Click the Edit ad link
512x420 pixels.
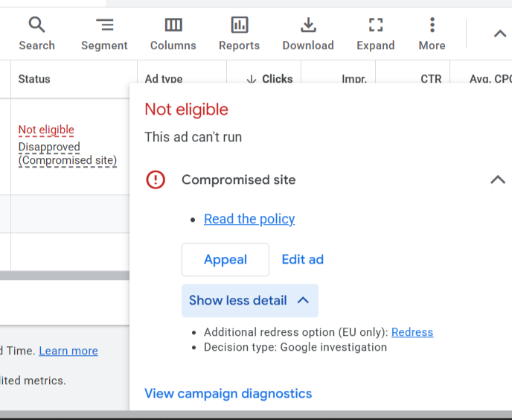click(303, 259)
